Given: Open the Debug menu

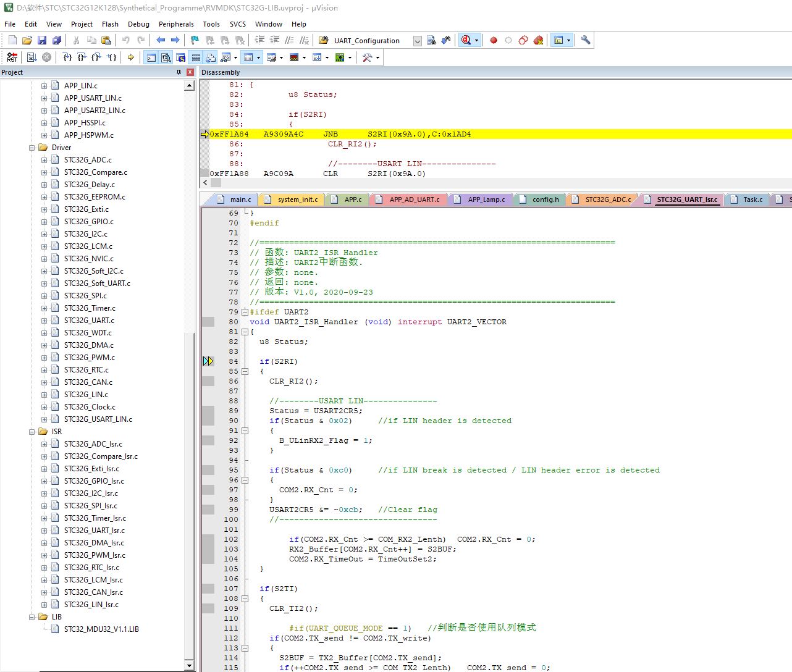Looking at the screenshot, I should click(138, 24).
